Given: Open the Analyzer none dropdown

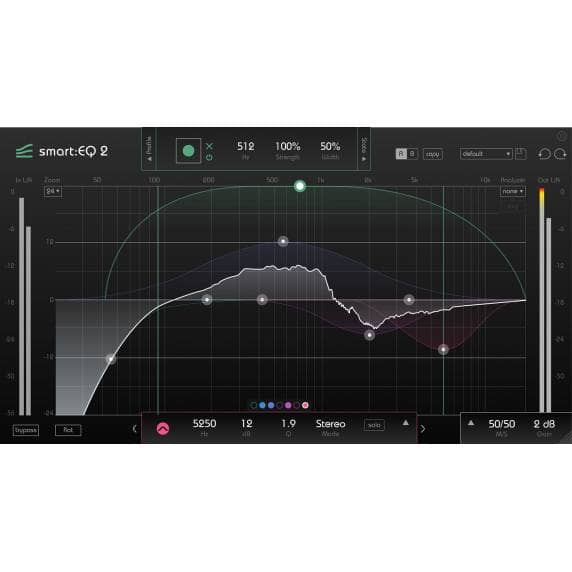Looking at the screenshot, I should (x=513, y=191).
